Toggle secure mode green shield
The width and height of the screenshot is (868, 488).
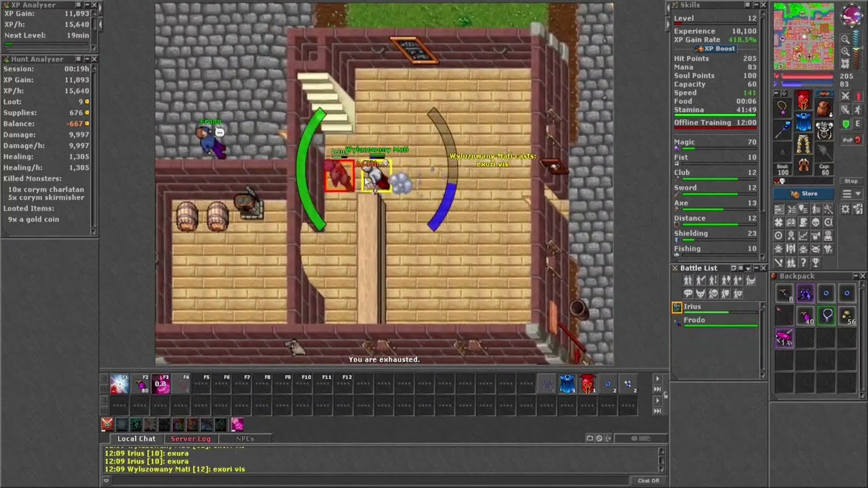coord(846,123)
